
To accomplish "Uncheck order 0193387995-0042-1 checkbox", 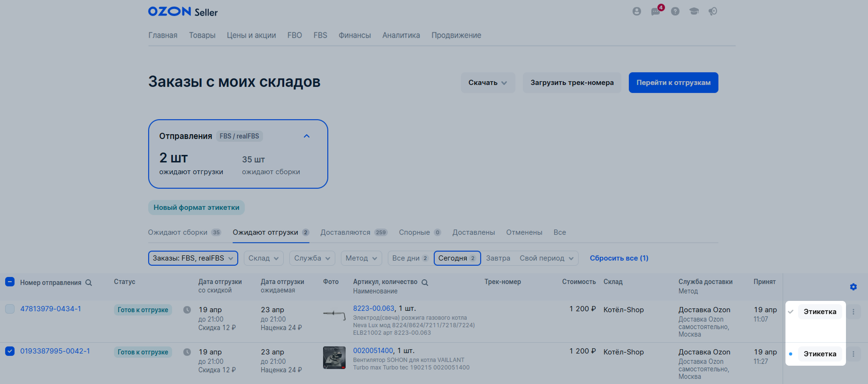I will [10, 351].
